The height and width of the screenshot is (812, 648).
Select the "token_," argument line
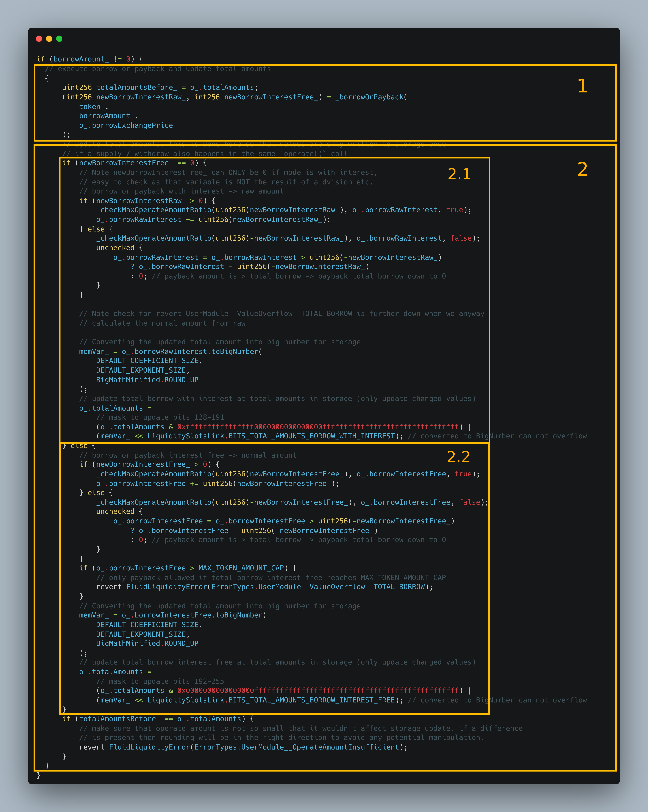(x=94, y=107)
